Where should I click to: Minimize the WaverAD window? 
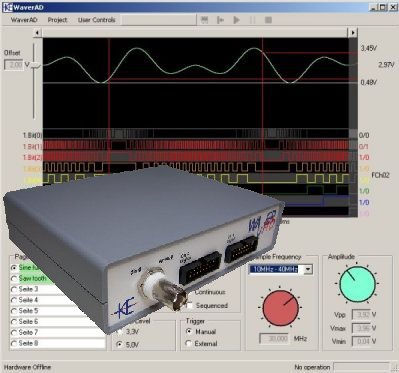[x=374, y=7]
